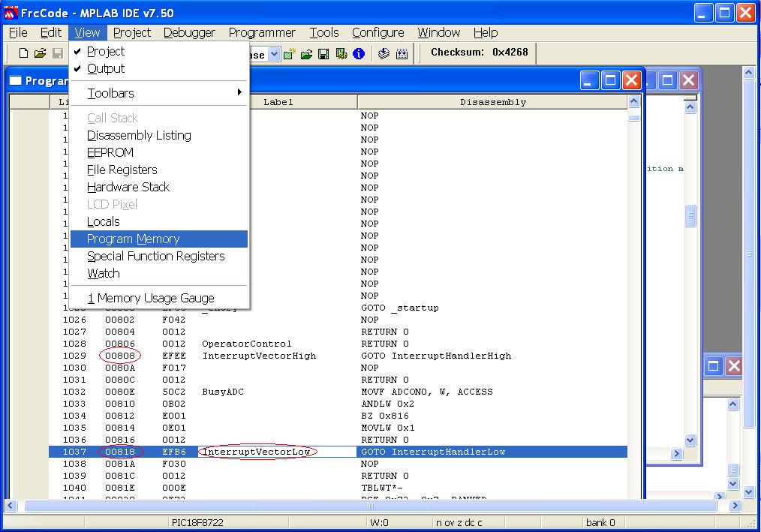Click the New Project icon with sparkle
The image size is (761, 532).
tap(289, 54)
